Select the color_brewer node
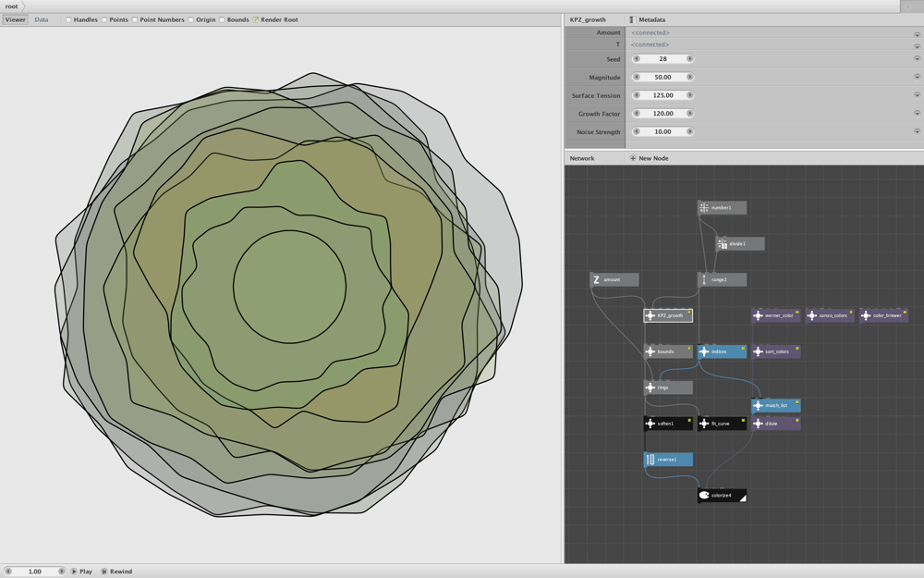Image resolution: width=924 pixels, height=578 pixels. pos(884,315)
